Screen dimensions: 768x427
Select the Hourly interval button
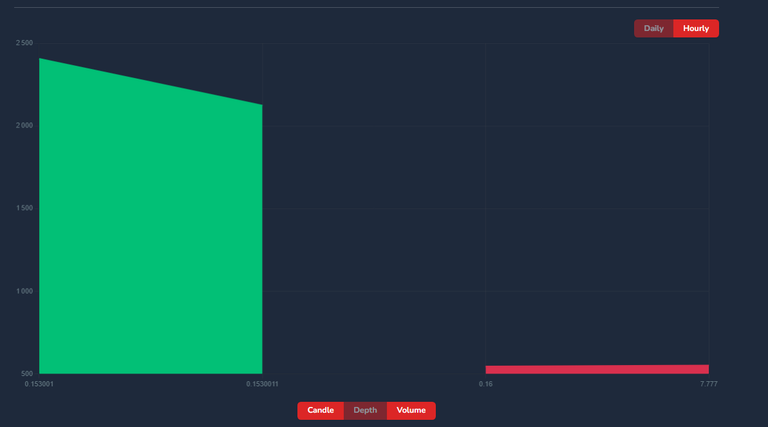tap(696, 28)
